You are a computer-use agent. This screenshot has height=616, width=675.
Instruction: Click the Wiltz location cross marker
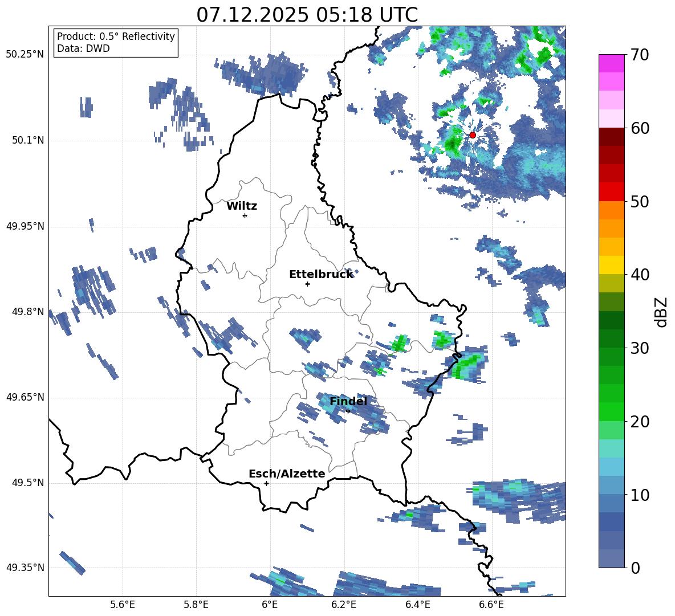click(245, 215)
